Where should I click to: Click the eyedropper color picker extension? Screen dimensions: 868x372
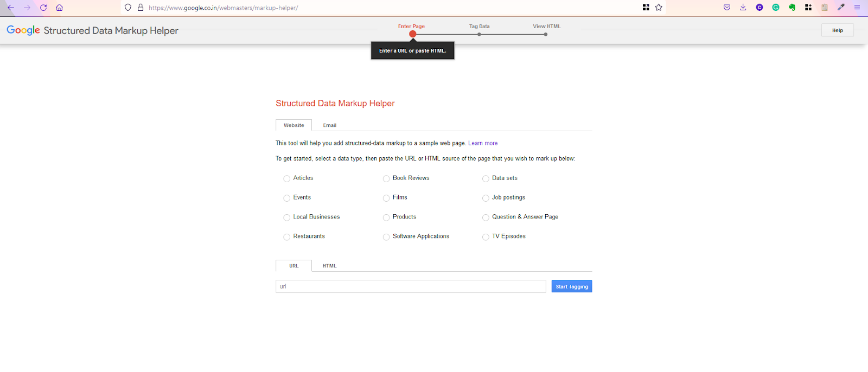pos(841,8)
